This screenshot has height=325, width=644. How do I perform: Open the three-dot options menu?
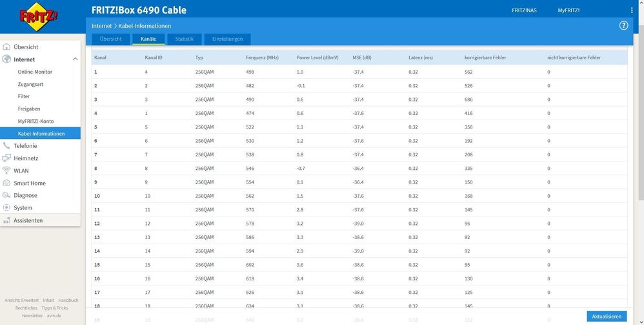click(x=632, y=10)
